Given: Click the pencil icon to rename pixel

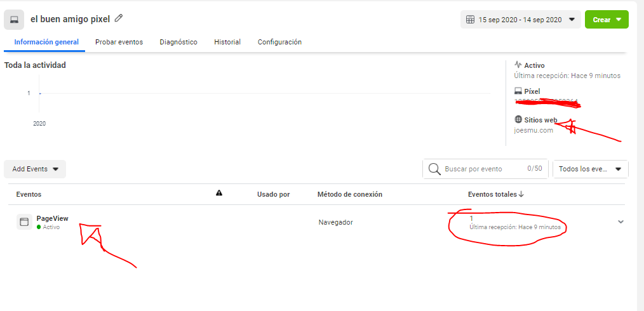Looking at the screenshot, I should coord(119,18).
